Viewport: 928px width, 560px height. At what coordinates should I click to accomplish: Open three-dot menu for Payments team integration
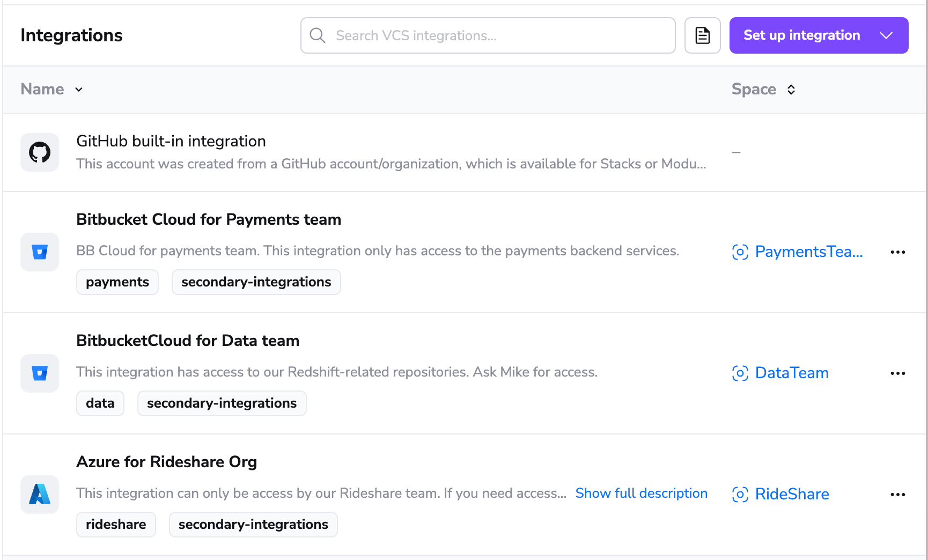[x=897, y=252]
